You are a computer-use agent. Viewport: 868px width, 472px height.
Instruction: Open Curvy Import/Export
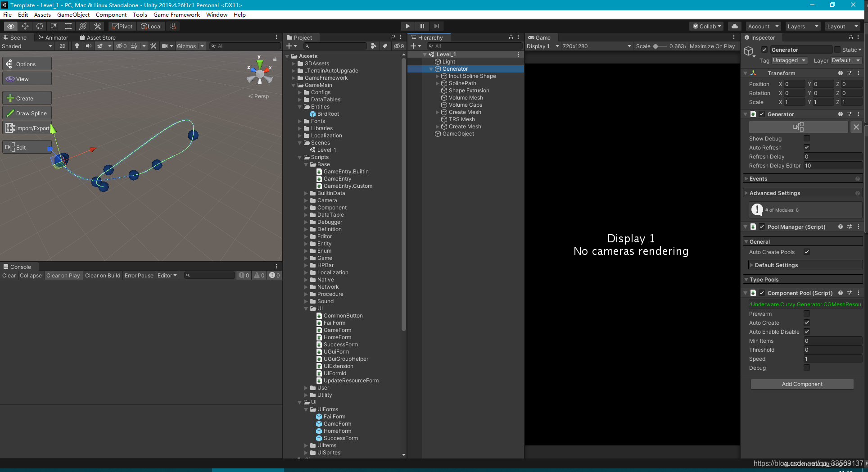point(27,128)
